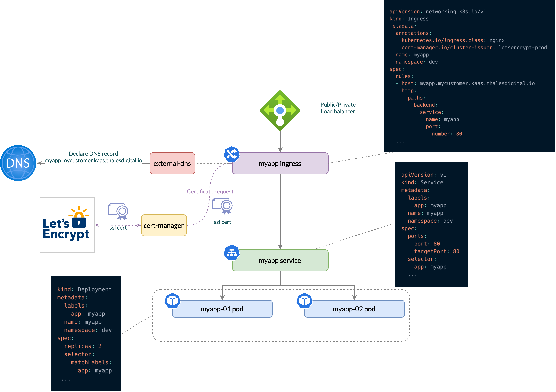Click the '- backend:' line in Ingress YAML
Screen dimensions: 556x392
point(423,105)
